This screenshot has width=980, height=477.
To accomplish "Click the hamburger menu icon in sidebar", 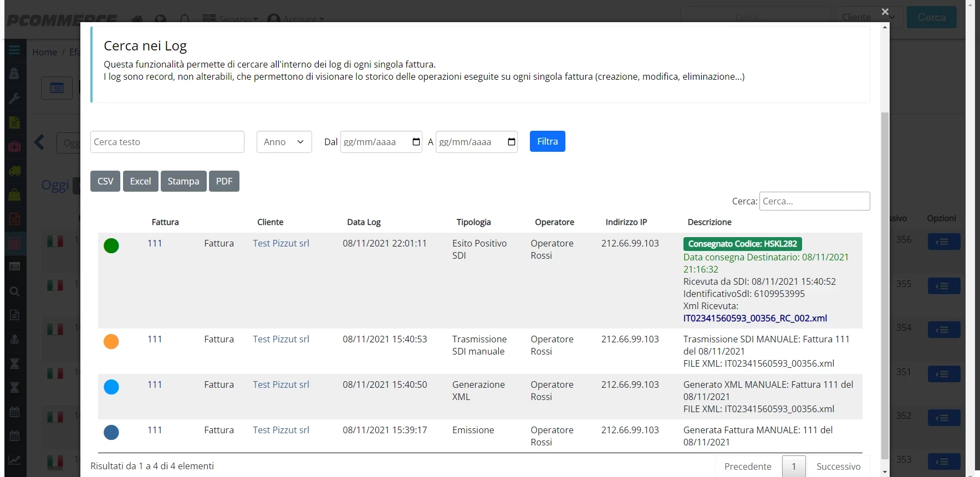I will tap(14, 50).
